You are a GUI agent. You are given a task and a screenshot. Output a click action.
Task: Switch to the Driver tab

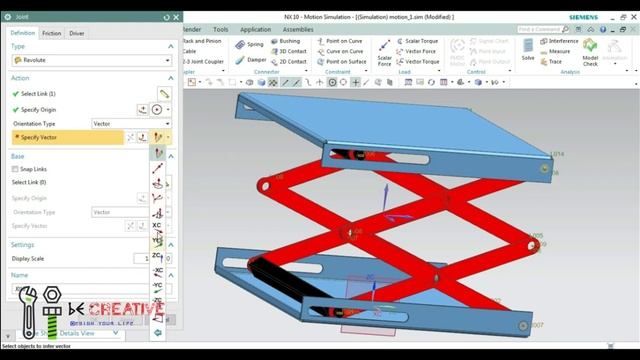(x=77, y=33)
